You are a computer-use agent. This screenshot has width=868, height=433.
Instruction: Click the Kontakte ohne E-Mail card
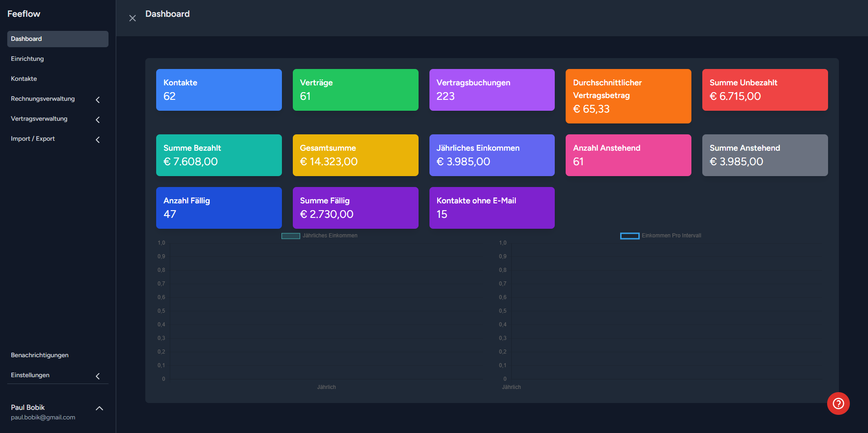click(492, 208)
